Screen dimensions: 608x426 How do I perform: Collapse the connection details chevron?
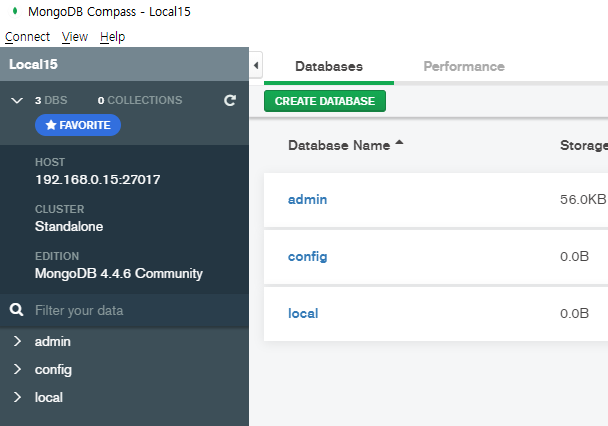17,101
